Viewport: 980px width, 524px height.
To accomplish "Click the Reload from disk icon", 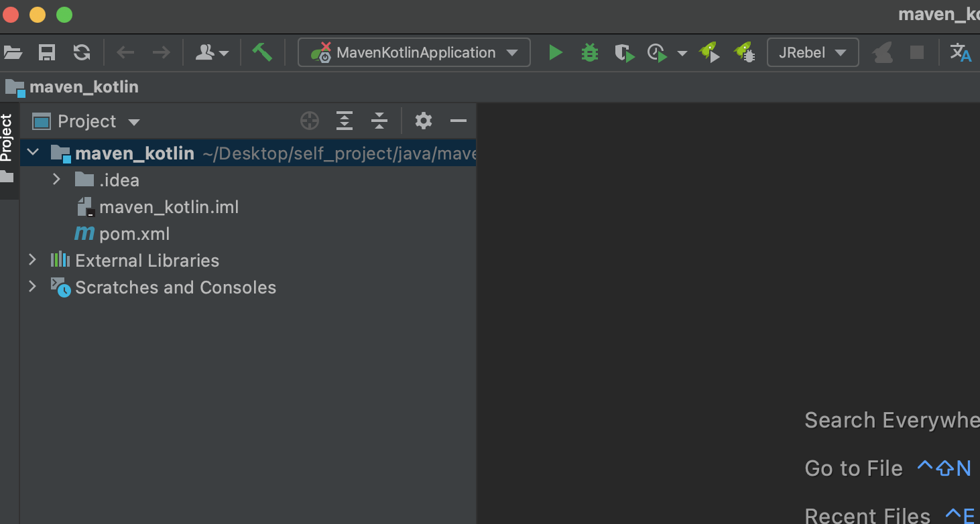I will (x=82, y=53).
